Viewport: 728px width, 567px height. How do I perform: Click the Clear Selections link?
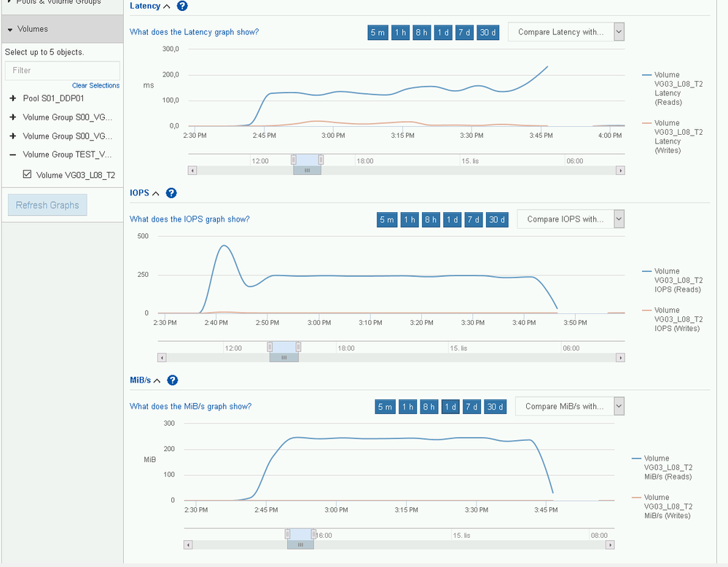(x=95, y=85)
